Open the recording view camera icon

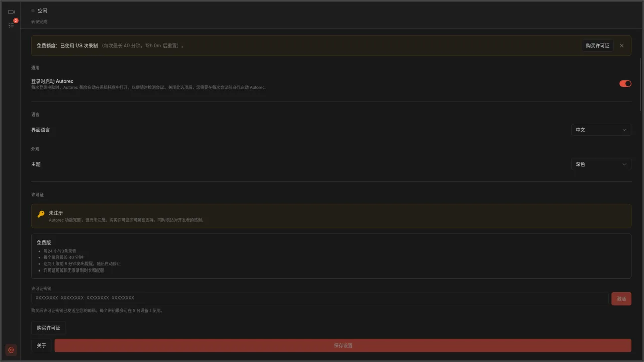11,12
